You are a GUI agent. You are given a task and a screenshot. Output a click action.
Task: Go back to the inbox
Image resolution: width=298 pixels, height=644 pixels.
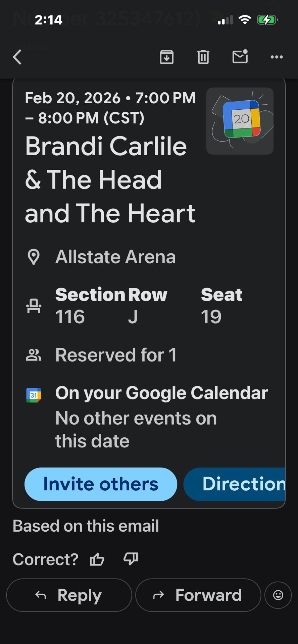(x=16, y=57)
